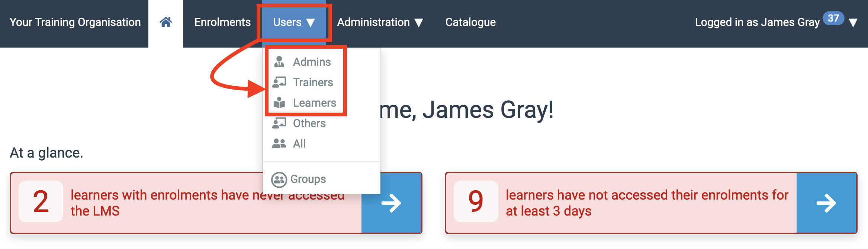Open the 37 notifications badge

tap(833, 18)
